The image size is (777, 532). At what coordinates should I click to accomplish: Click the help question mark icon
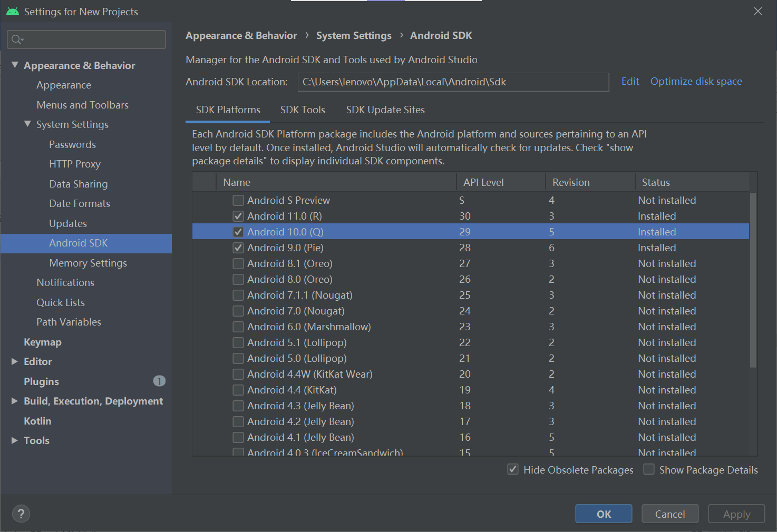click(21, 514)
